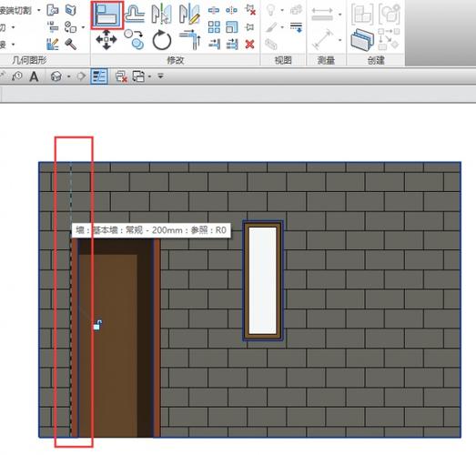
Task: Open Customize Quick Access Toolbar menu
Action: 160,76
